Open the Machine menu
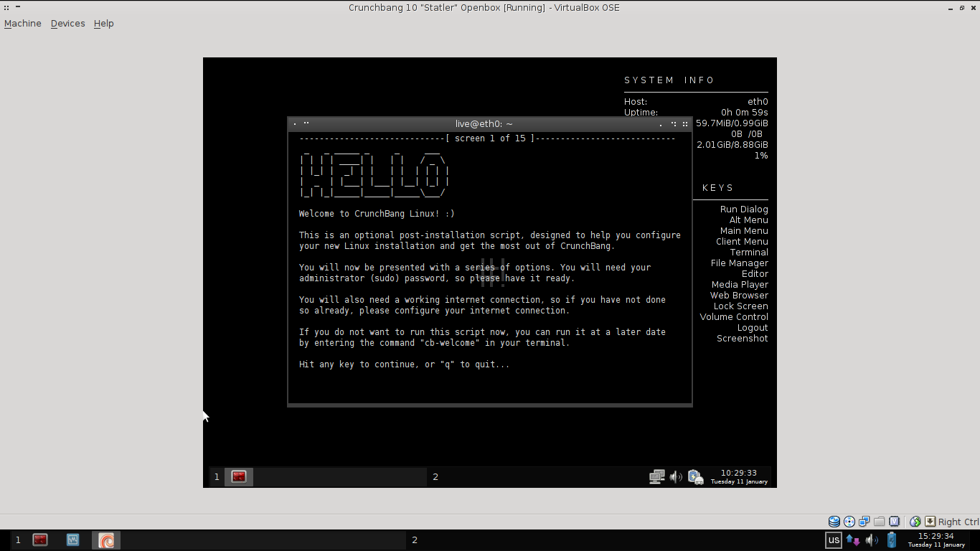This screenshot has width=980, height=551. [x=22, y=23]
